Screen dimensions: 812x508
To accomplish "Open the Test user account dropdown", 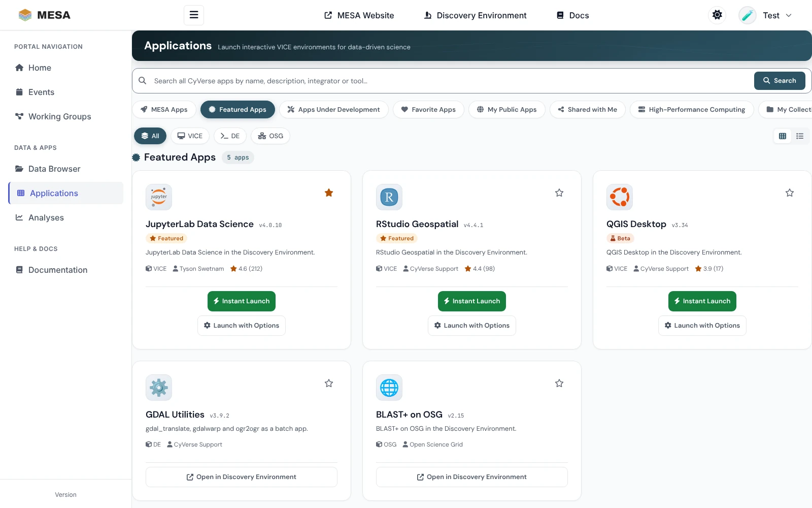I will click(x=777, y=15).
